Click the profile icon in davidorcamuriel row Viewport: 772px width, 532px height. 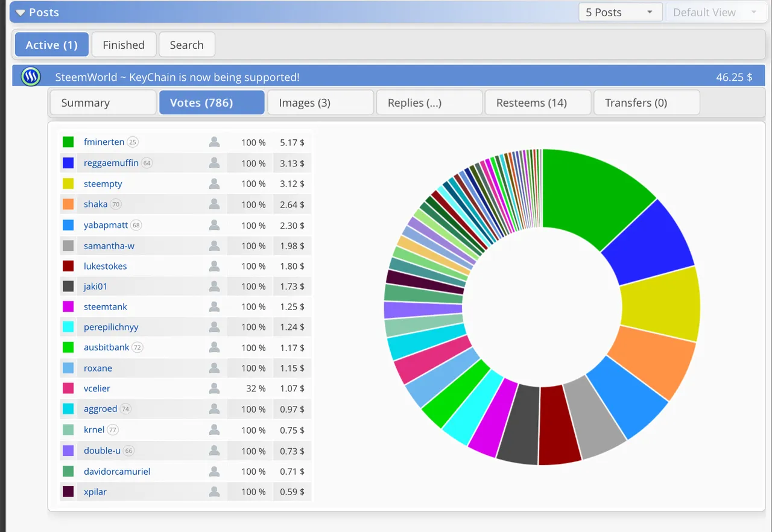[x=214, y=471]
